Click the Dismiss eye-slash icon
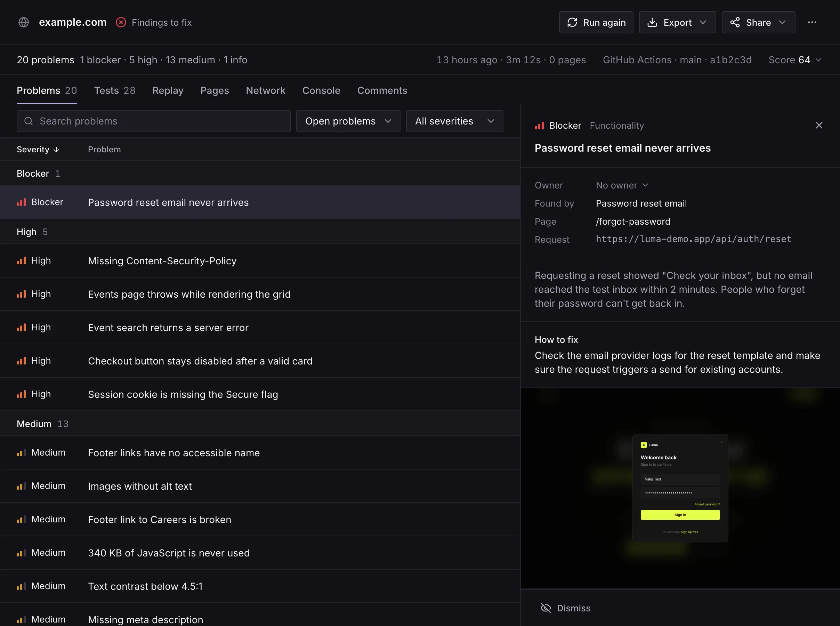The height and width of the screenshot is (626, 840). tap(546, 608)
